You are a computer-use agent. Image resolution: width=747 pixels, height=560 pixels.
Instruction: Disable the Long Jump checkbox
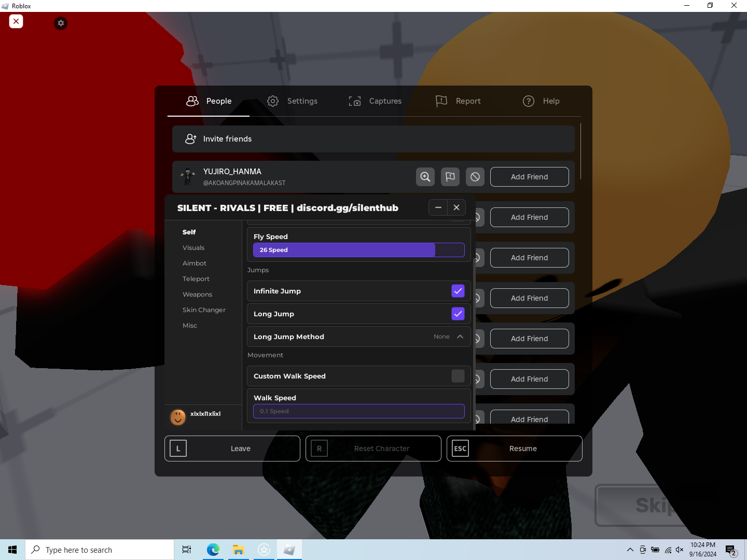point(458,314)
